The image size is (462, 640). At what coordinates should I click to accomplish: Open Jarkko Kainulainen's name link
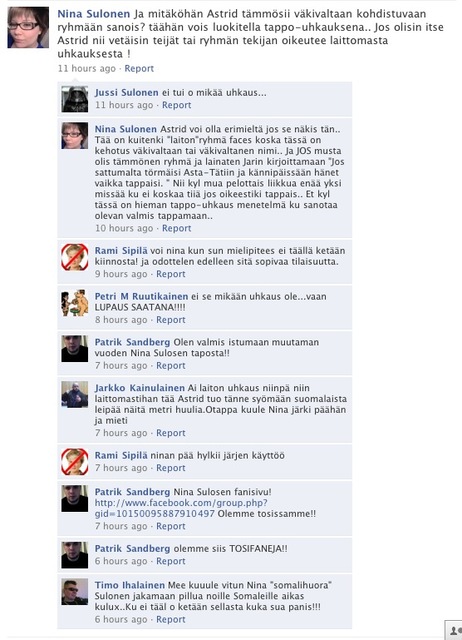click(140, 388)
